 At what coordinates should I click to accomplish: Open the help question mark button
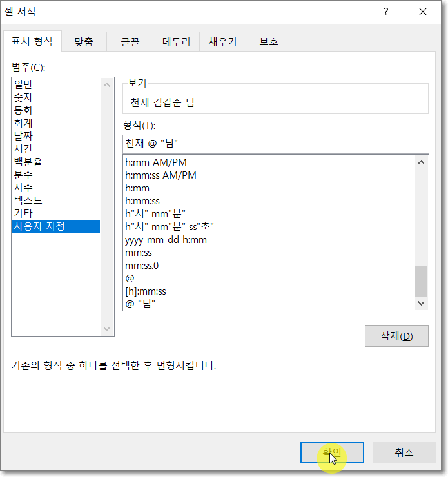point(385,12)
